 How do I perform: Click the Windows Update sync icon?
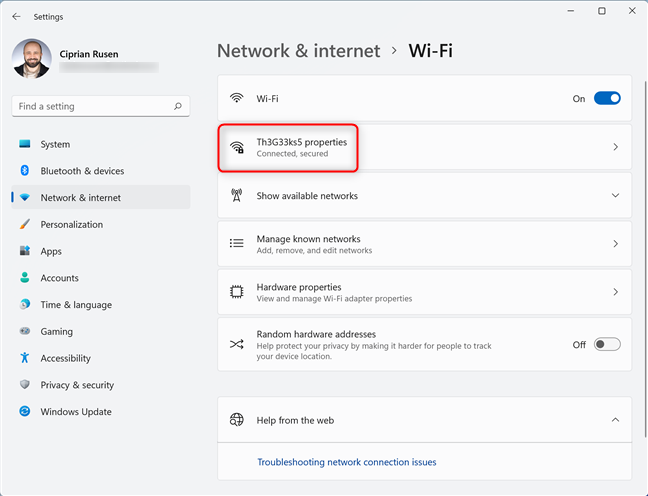pos(25,411)
